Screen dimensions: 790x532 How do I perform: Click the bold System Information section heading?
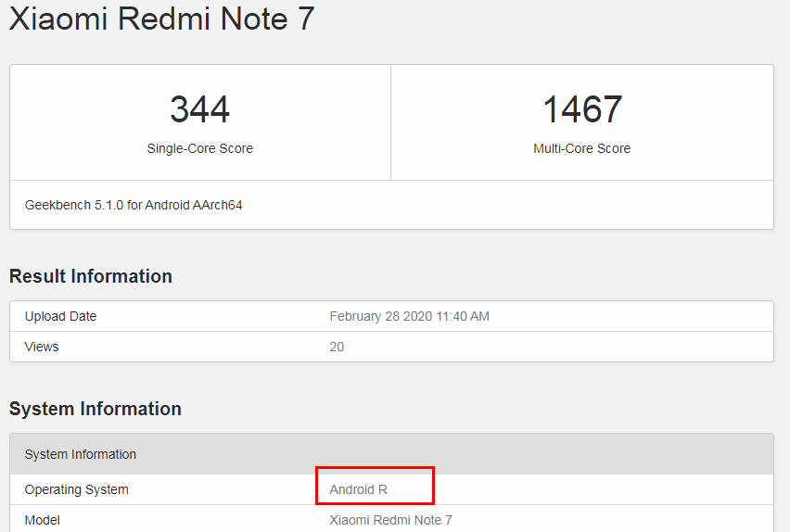tap(96, 409)
